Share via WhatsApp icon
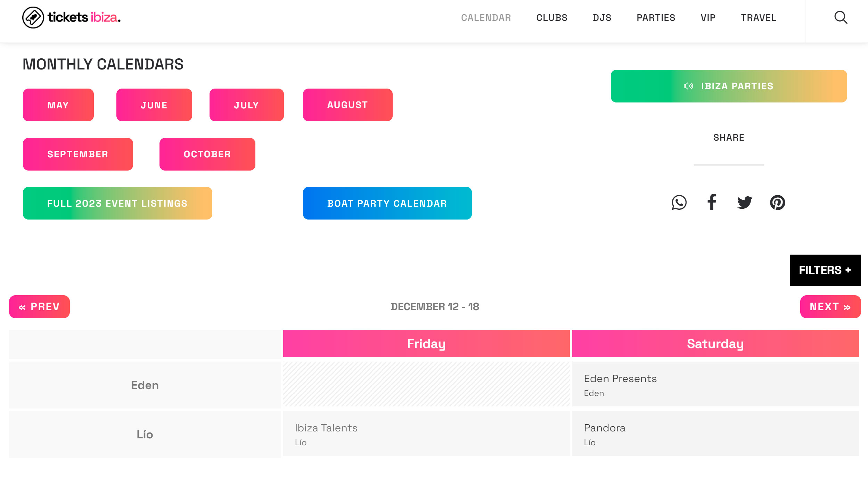Screen dimensions: 868x479 point(679,203)
